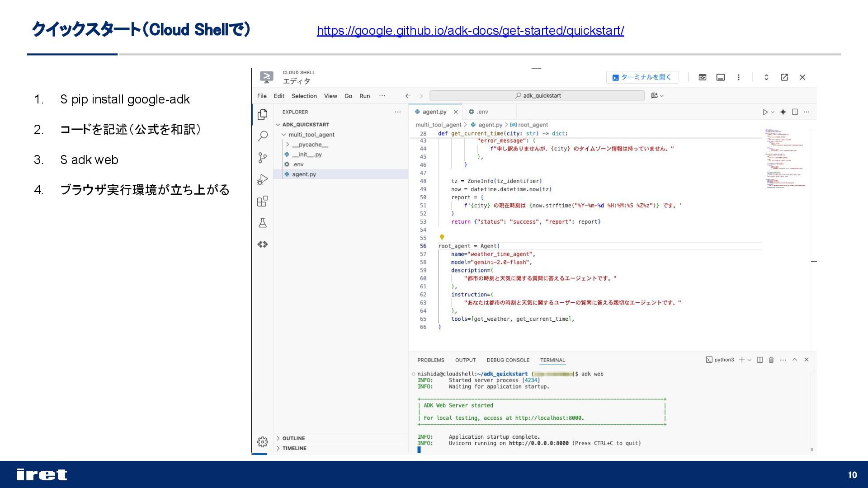Click multi_tool_agent in the breadcrumb

[x=438, y=125]
